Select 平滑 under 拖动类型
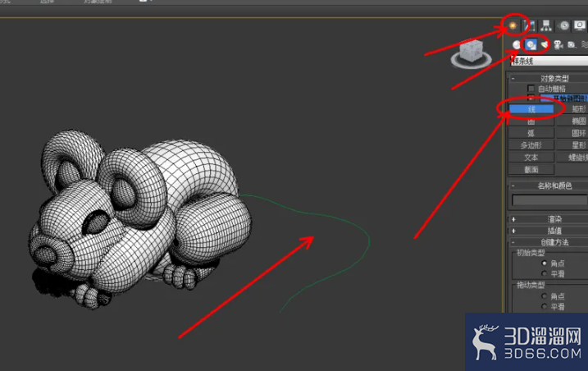Screen dimensions: 588x371 [x=544, y=306]
